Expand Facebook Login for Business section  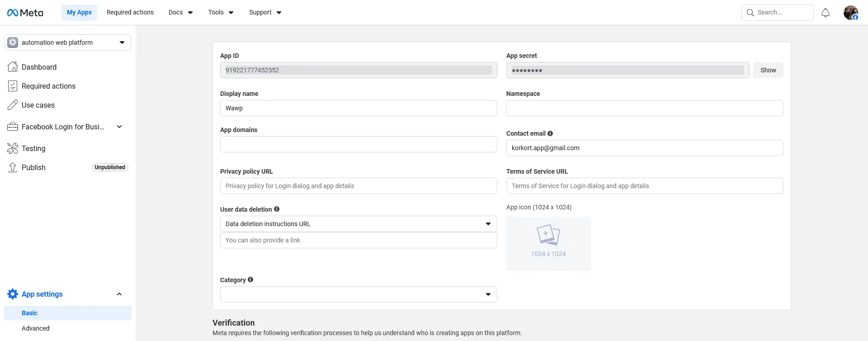[x=119, y=127]
